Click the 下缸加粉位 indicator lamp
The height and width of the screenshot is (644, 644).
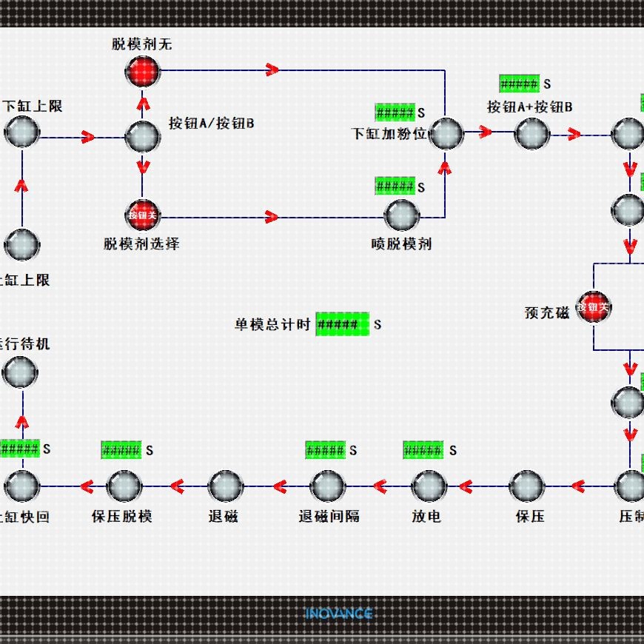[446, 133]
